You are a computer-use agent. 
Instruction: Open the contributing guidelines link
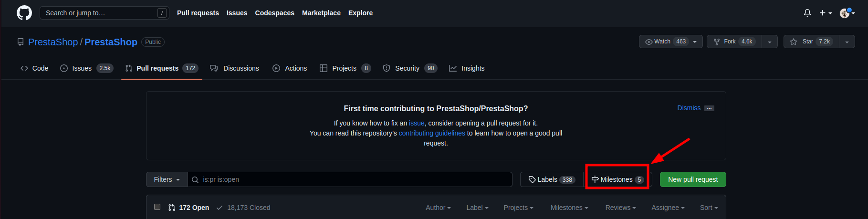[x=432, y=133]
